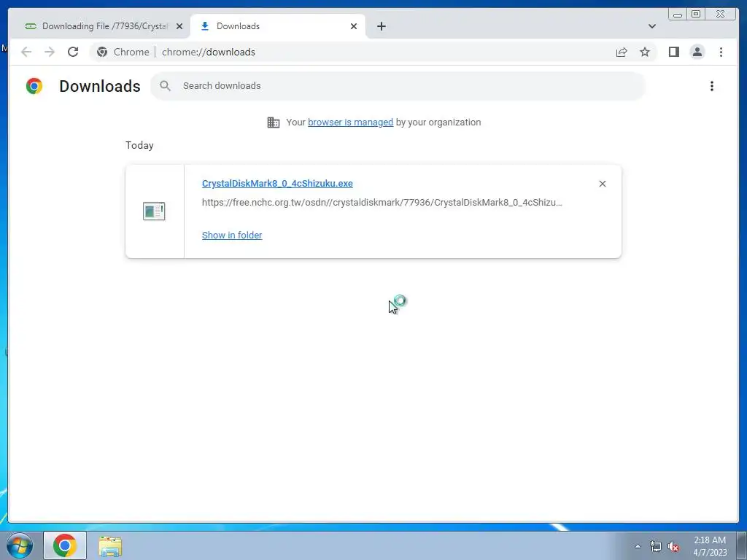Reload the downloads page
747x560 pixels.
[73, 52]
